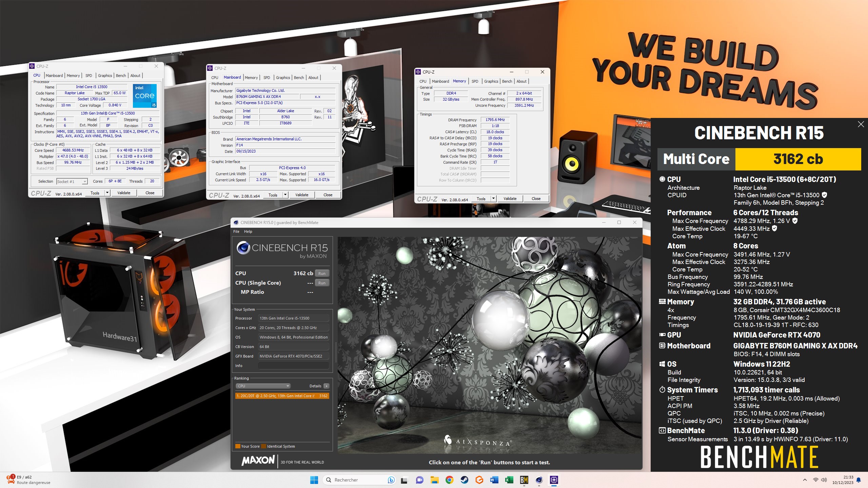Image resolution: width=868 pixels, height=488 pixels.
Task: Click the Core Speed value 4688.53 MHz
Action: coord(73,150)
